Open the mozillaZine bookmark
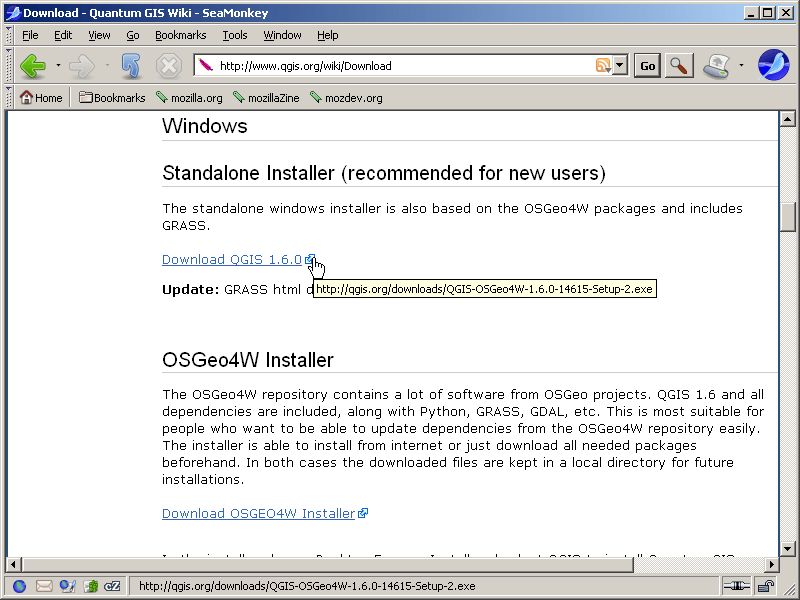Image resolution: width=800 pixels, height=600 pixels. pos(266,97)
